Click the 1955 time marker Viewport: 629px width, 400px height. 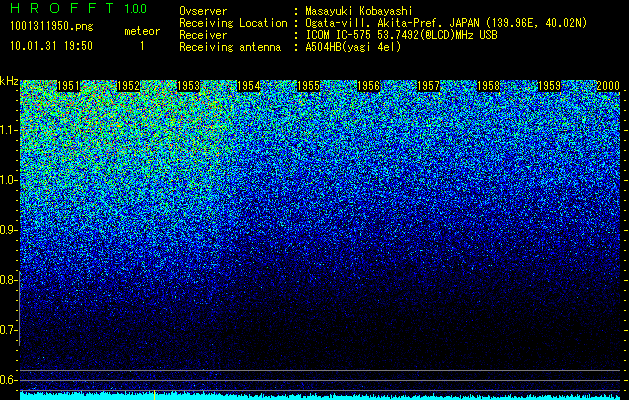[308, 86]
